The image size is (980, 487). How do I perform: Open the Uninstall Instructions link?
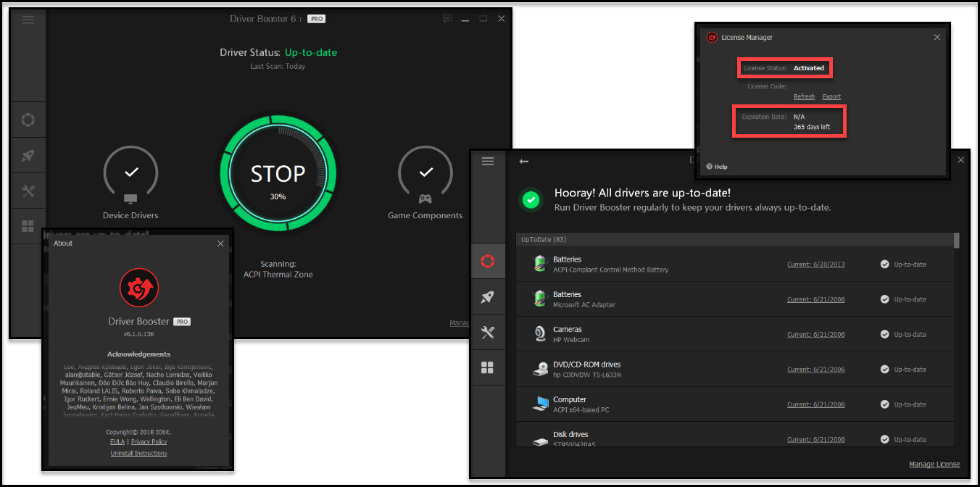[x=138, y=453]
